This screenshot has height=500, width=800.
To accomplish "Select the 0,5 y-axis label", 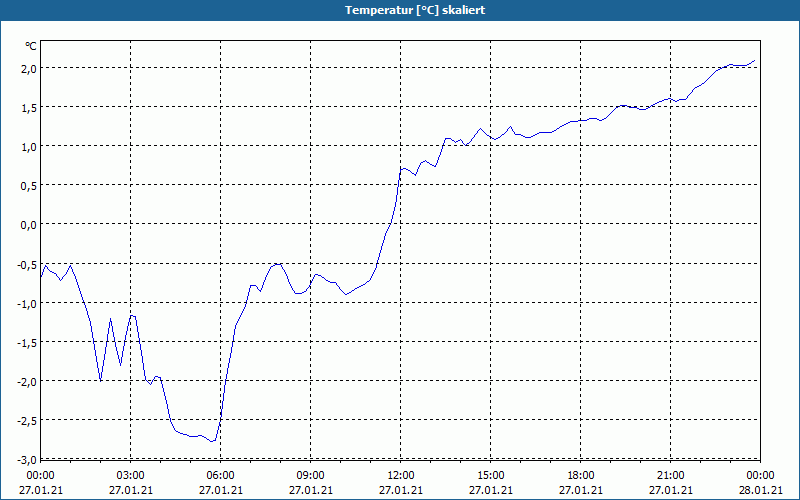I will (x=29, y=186).
